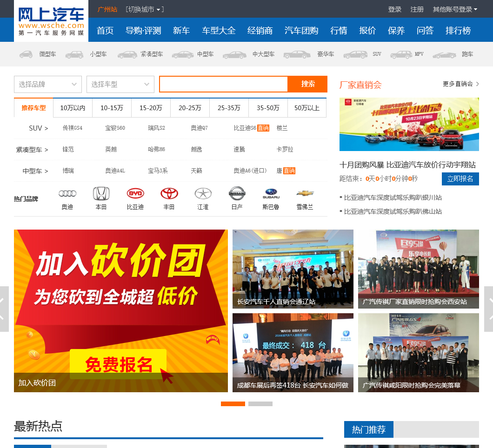Open 排行榜 navigation item
Image resolution: width=493 pixels, height=448 pixels.
point(458,31)
